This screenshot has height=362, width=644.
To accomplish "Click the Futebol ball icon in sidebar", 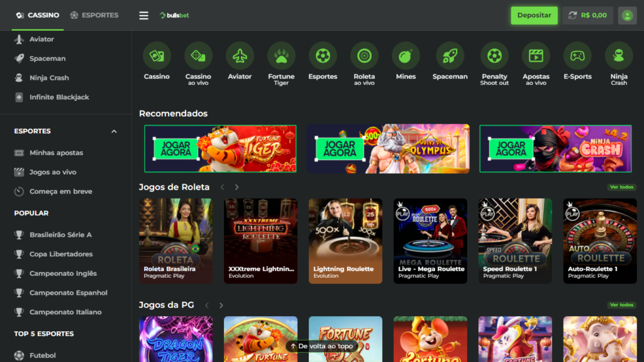I will pyautogui.click(x=19, y=356).
